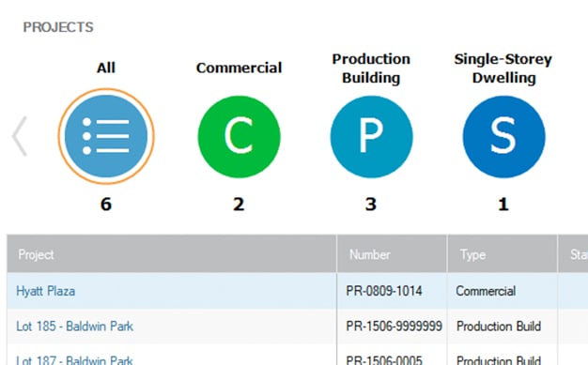Open the Hyatt Plaza project link
Image resolution: width=588 pixels, height=365 pixels.
coord(45,291)
